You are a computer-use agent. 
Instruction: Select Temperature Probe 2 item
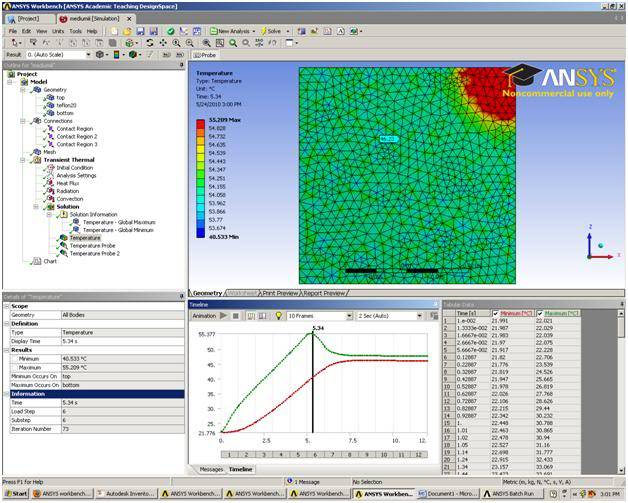pyautogui.click(x=95, y=254)
